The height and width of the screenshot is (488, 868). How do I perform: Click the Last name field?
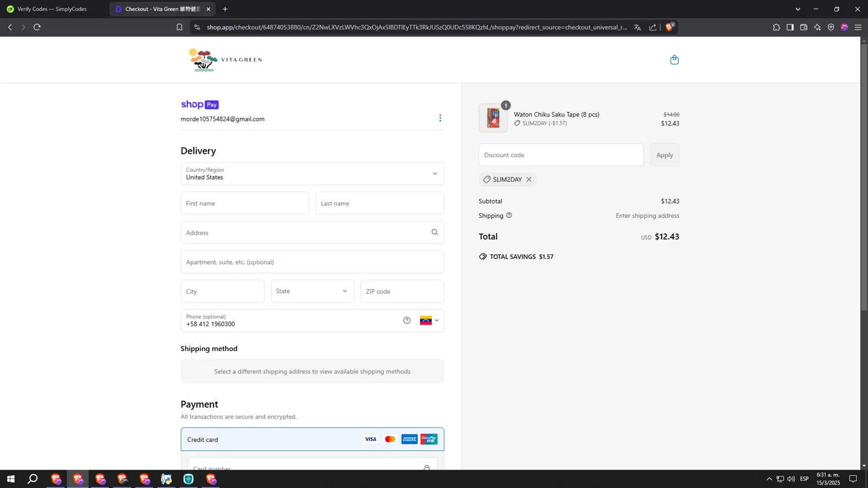tap(380, 204)
